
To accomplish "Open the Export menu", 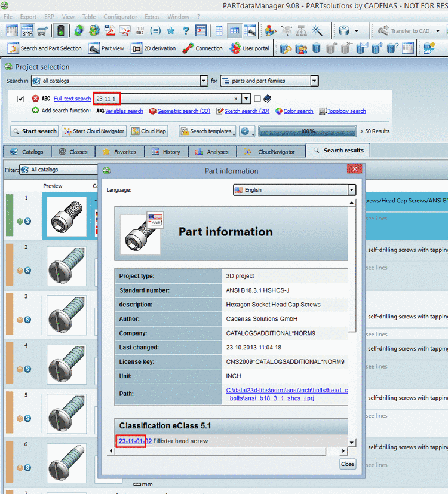I will 28,17.
